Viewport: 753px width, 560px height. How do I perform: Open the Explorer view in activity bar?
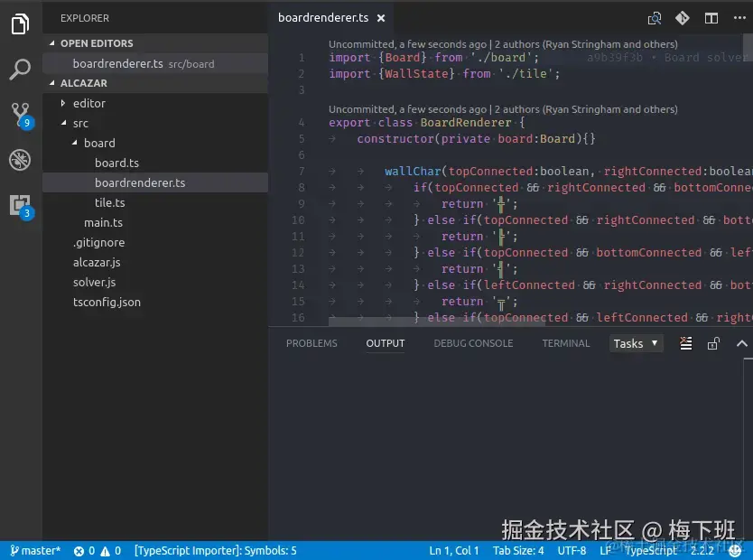[20, 24]
